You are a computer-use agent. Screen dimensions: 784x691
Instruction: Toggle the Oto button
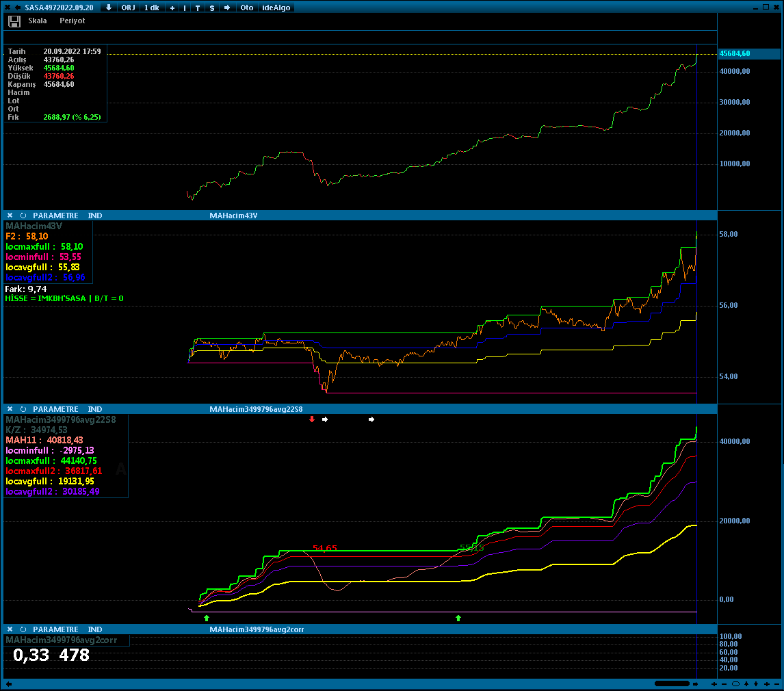(246, 8)
